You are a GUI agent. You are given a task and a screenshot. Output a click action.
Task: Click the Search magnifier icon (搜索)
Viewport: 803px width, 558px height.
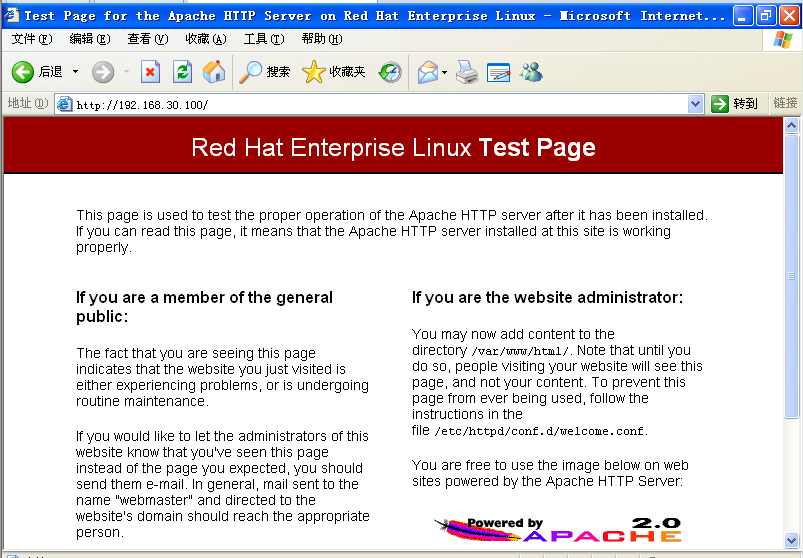tap(250, 72)
